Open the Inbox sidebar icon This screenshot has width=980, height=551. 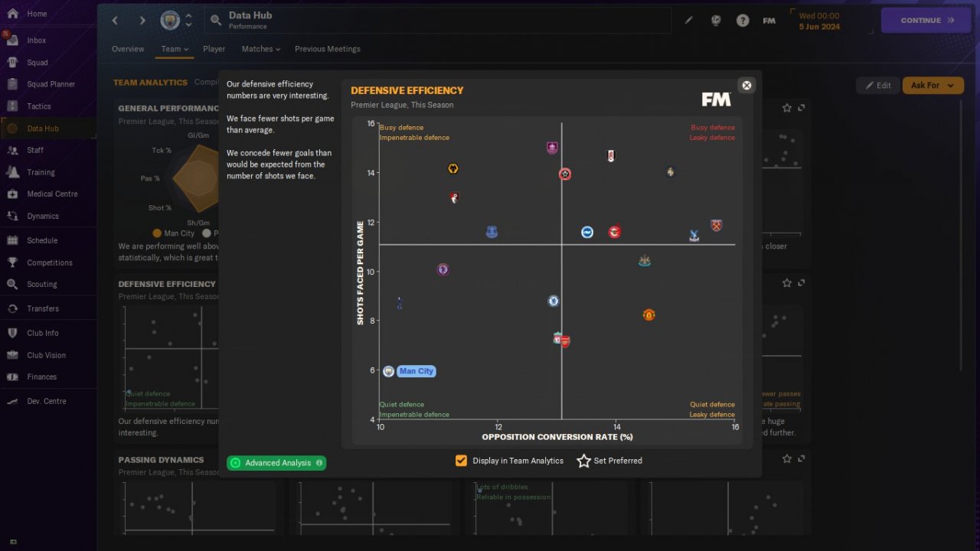point(12,41)
